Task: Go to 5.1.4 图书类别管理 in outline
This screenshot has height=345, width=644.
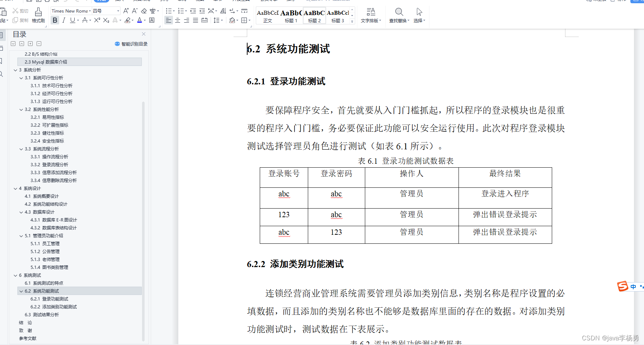Action: pos(49,267)
